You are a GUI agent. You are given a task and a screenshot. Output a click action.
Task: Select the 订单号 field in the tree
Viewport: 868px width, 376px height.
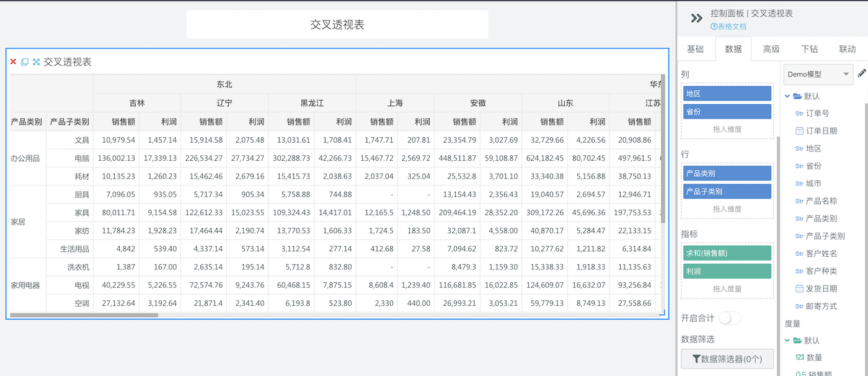point(818,114)
